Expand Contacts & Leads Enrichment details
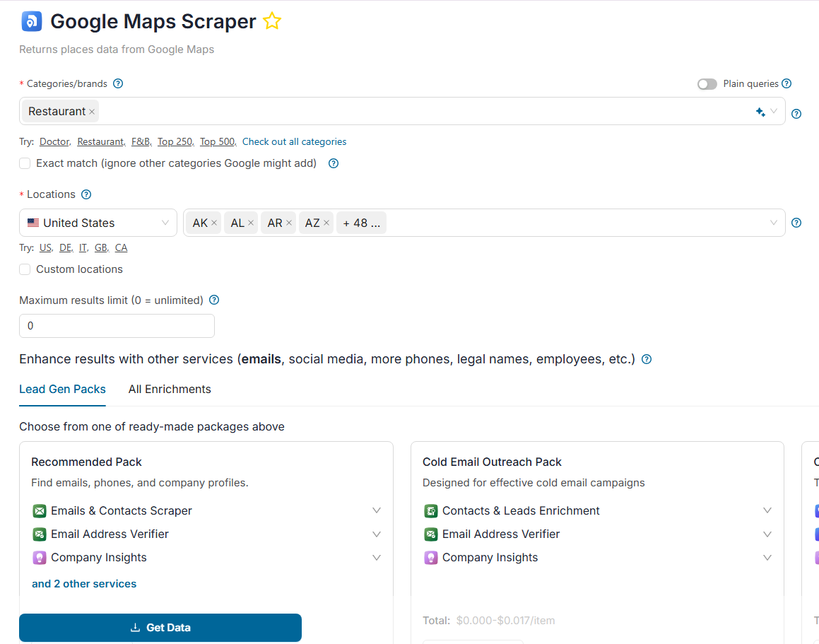The height and width of the screenshot is (644, 819). (x=767, y=510)
